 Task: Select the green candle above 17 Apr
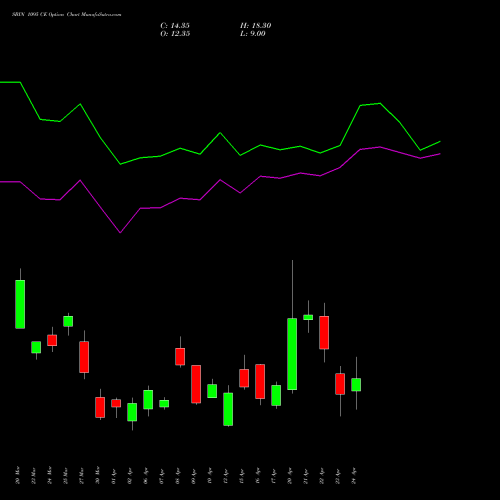276,396
